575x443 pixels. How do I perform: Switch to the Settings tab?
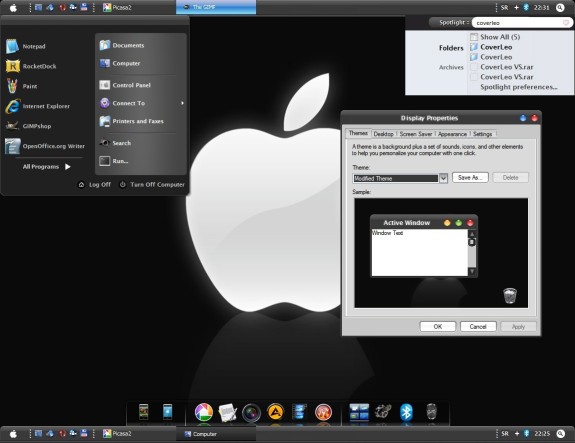pyautogui.click(x=482, y=134)
